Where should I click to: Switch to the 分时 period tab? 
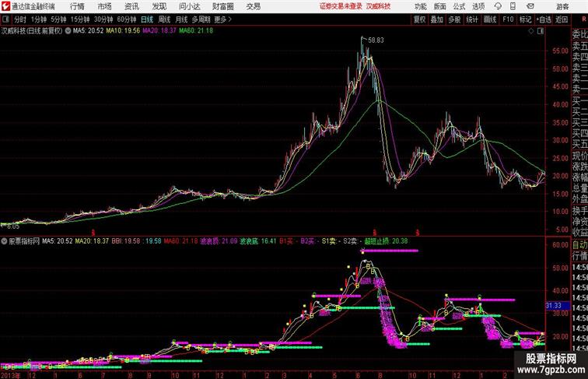click(20, 19)
